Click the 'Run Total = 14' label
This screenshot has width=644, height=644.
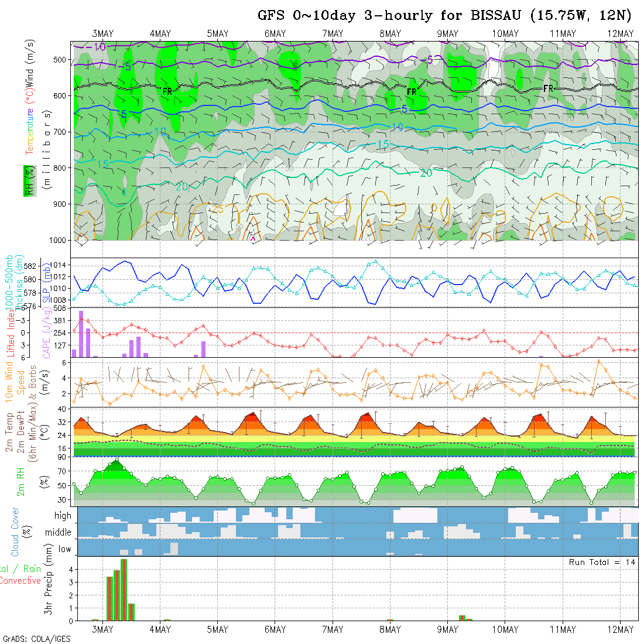coord(602,562)
